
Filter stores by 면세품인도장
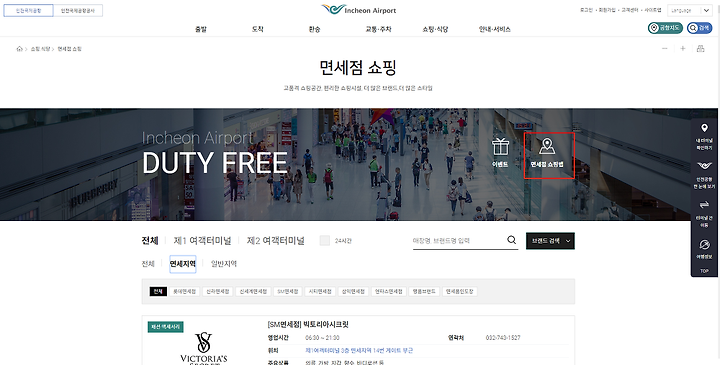tap(460, 292)
